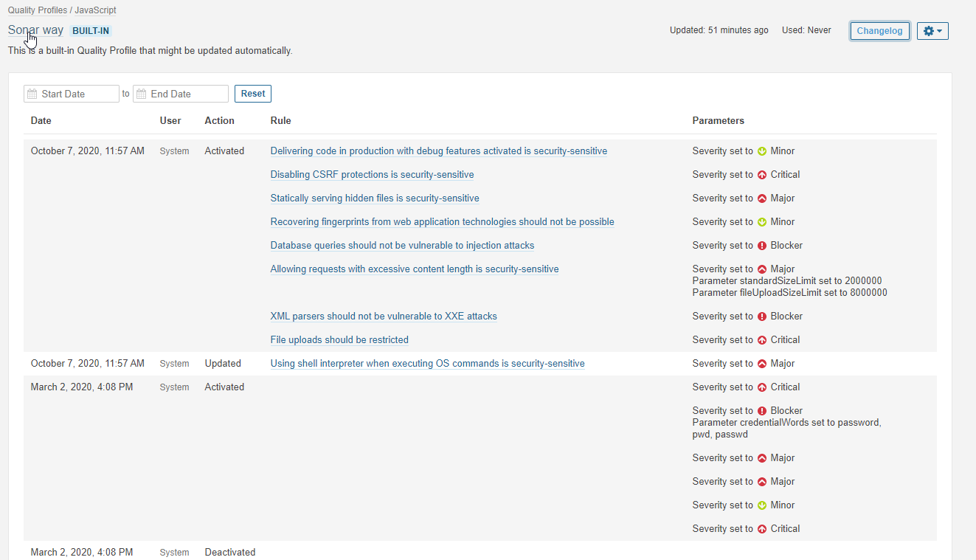Open the Sonar way profile title

pyautogui.click(x=35, y=30)
